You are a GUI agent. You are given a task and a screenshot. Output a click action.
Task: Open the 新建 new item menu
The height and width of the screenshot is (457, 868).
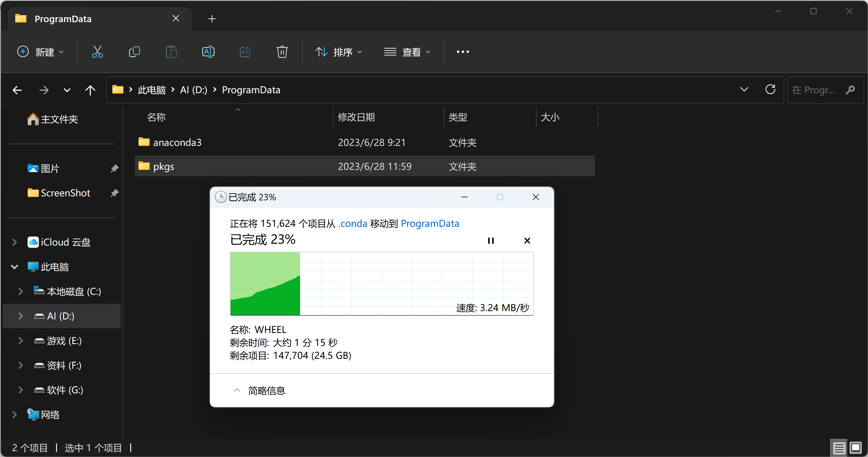point(40,52)
